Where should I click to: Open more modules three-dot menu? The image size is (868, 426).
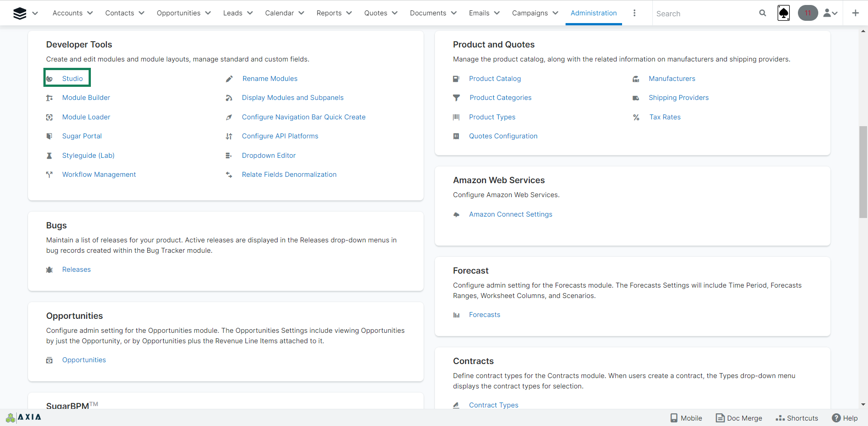point(634,13)
